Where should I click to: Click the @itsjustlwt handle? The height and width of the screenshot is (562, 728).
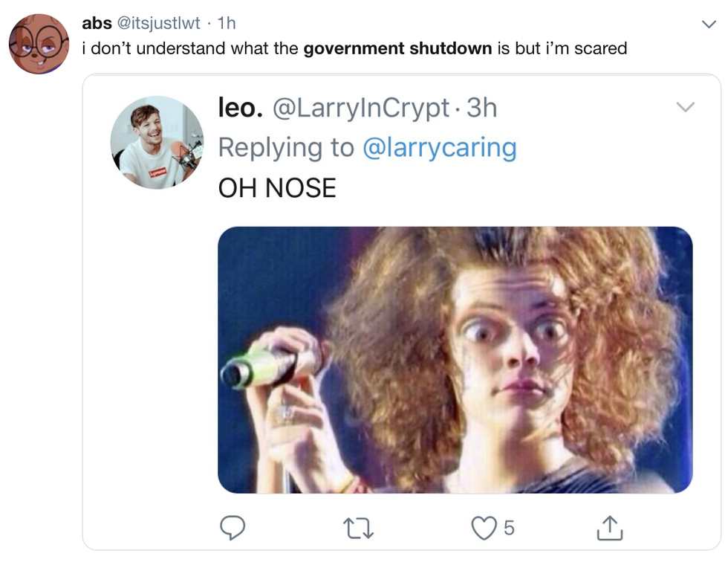[158, 23]
